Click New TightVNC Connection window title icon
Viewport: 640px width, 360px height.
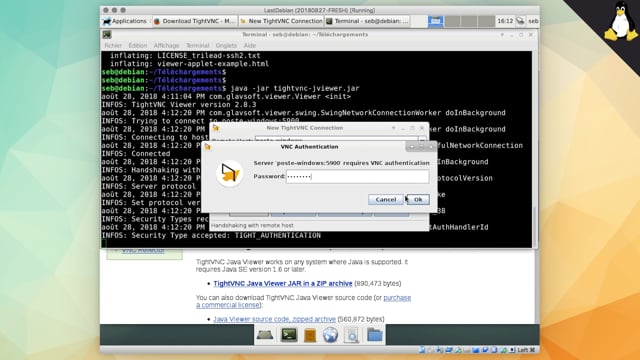click(216, 128)
